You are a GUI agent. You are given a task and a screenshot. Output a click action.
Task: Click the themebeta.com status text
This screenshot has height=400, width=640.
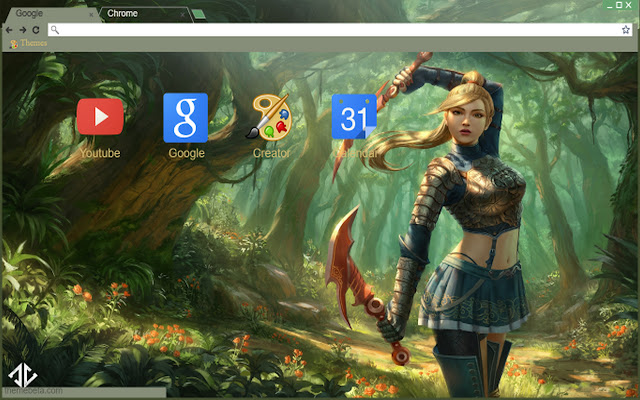coord(33,391)
